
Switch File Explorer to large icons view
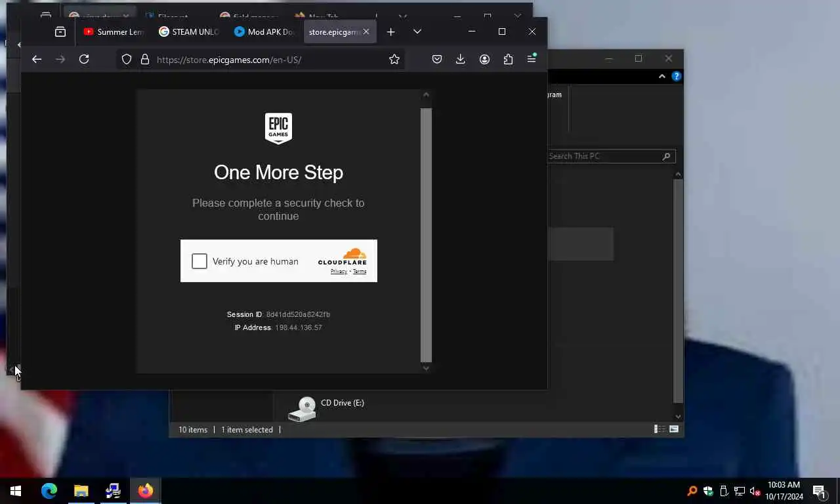[x=673, y=429]
